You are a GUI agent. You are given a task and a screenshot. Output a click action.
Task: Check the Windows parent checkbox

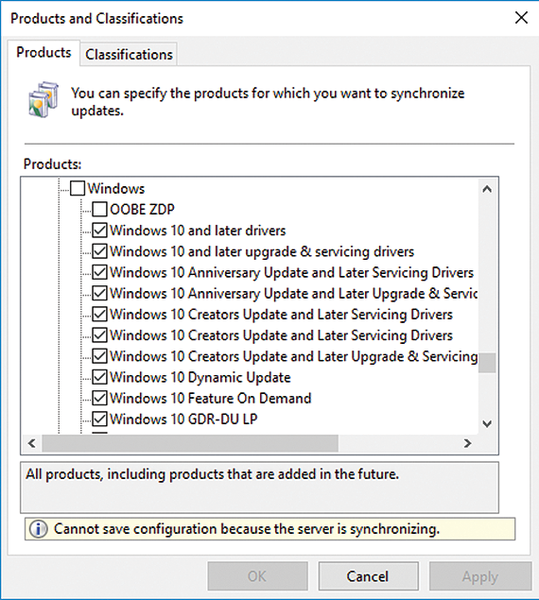click(x=78, y=189)
